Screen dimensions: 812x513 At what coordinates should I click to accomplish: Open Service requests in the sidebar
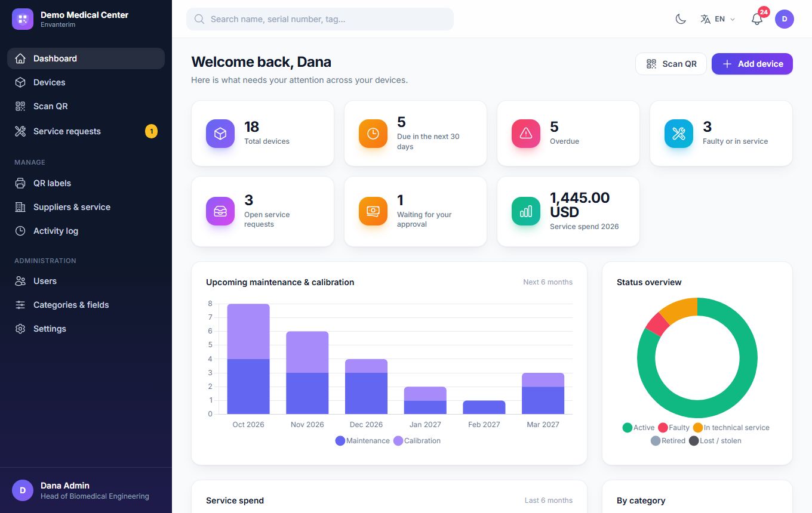pyautogui.click(x=86, y=131)
